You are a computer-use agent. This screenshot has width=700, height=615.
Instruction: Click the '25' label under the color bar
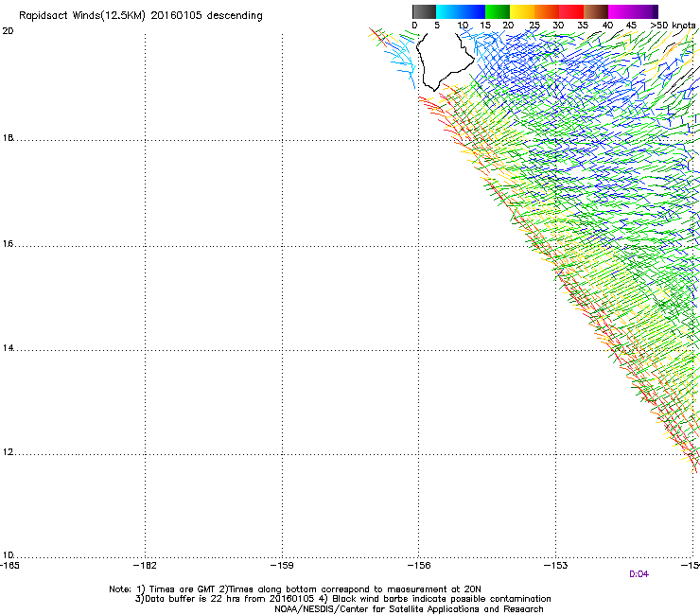click(x=534, y=26)
